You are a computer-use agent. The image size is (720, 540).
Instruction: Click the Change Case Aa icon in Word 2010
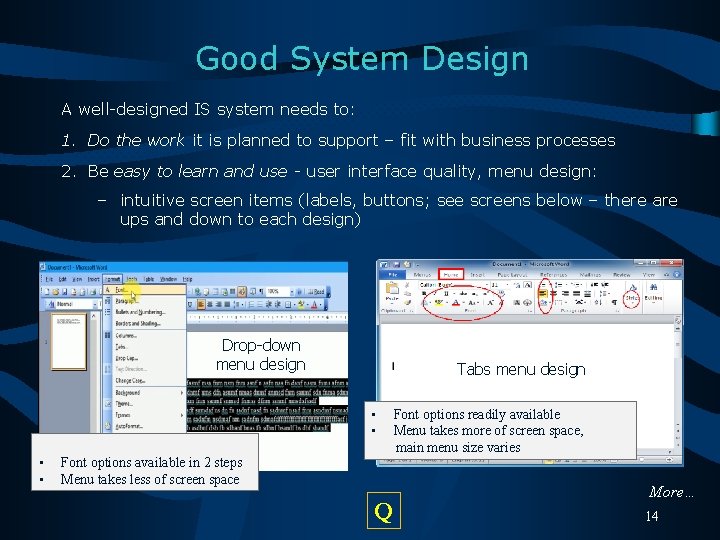click(x=472, y=303)
